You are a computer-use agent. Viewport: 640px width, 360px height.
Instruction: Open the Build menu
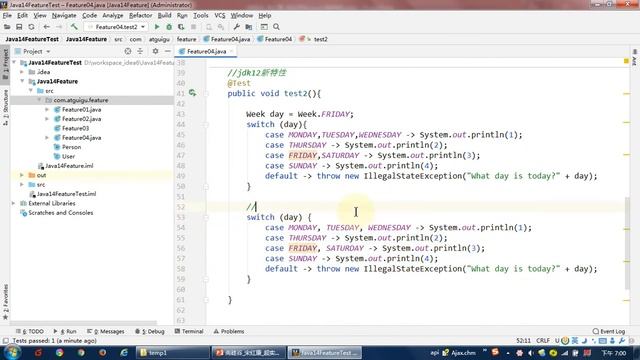coord(164,16)
